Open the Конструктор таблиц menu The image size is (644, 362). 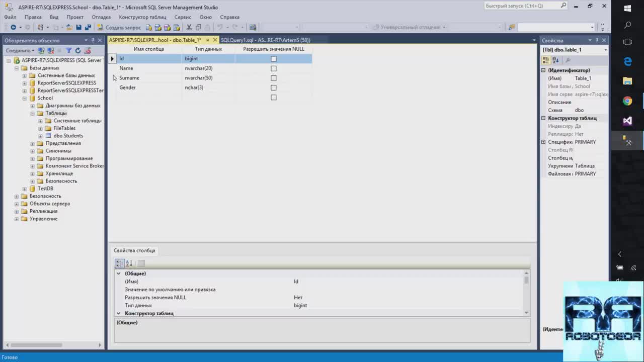[x=142, y=17]
